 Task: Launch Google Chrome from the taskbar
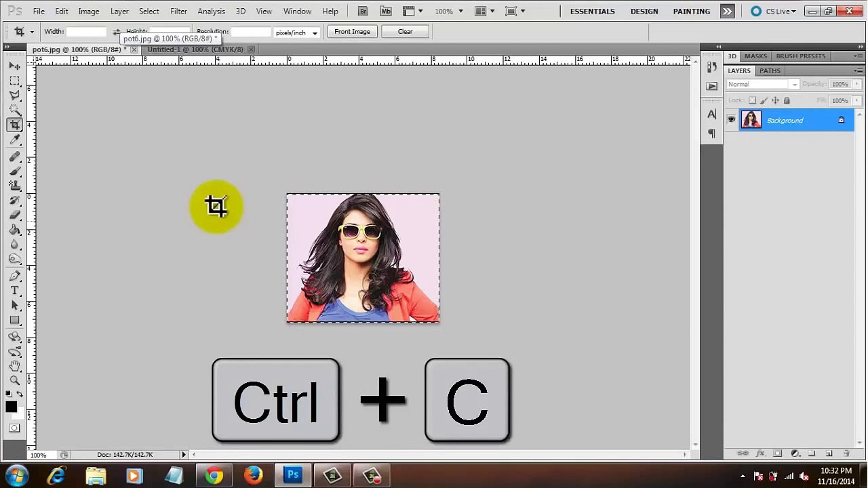tap(214, 476)
